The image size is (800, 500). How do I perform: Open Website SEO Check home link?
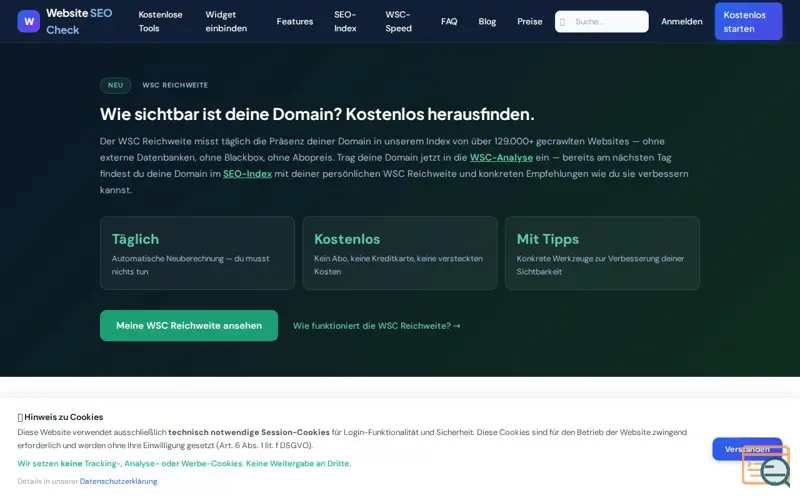[65, 21]
